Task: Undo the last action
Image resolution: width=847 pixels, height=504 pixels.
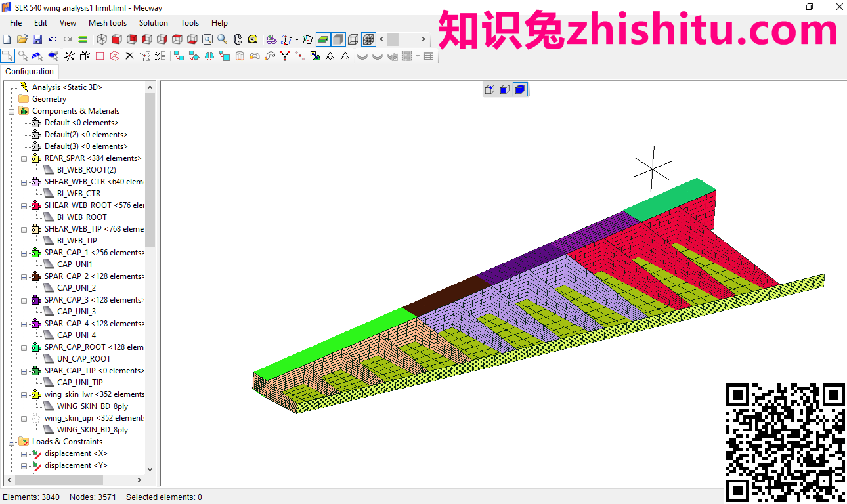Action: click(53, 39)
